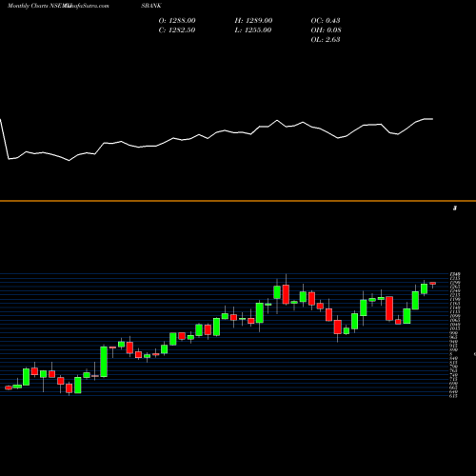Click the SBANK ticker symbol
This screenshot has width=476, height=476.
pyautogui.click(x=151, y=6)
